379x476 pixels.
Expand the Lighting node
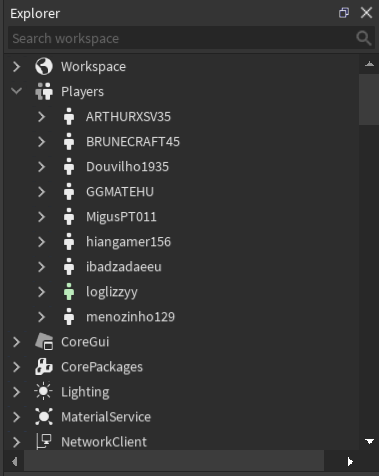pos(16,392)
